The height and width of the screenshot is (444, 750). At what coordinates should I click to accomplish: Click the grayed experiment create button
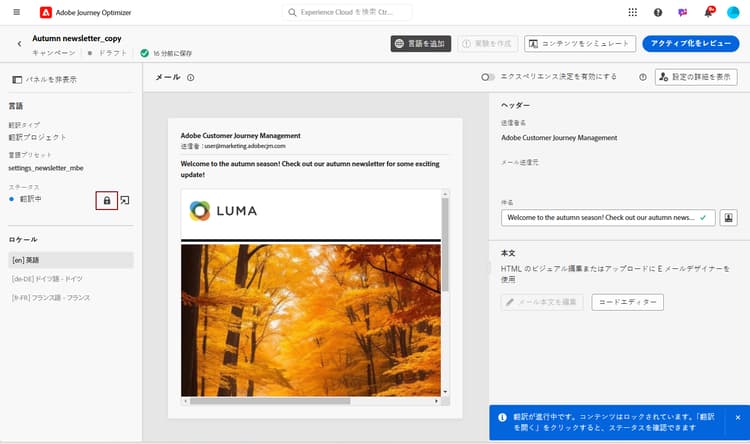487,44
